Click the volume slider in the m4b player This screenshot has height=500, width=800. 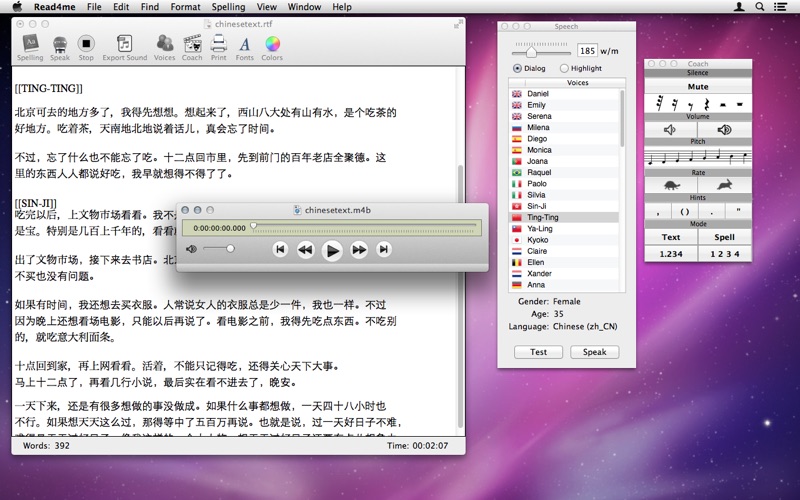218,248
